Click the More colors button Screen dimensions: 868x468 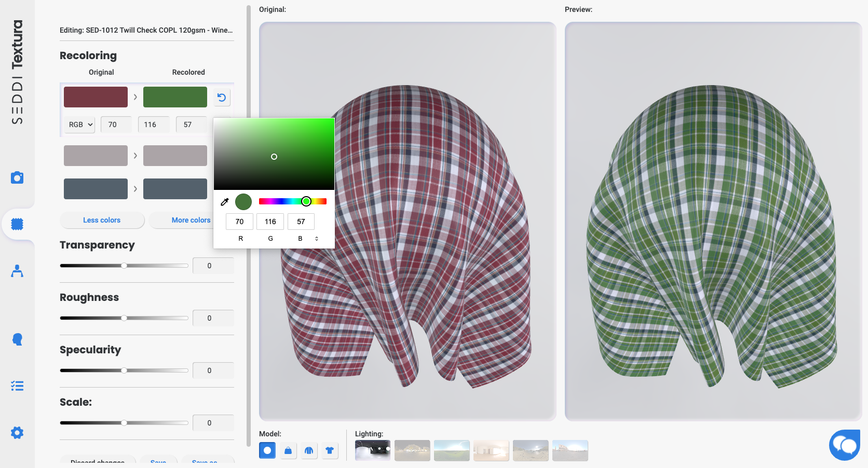pos(191,220)
